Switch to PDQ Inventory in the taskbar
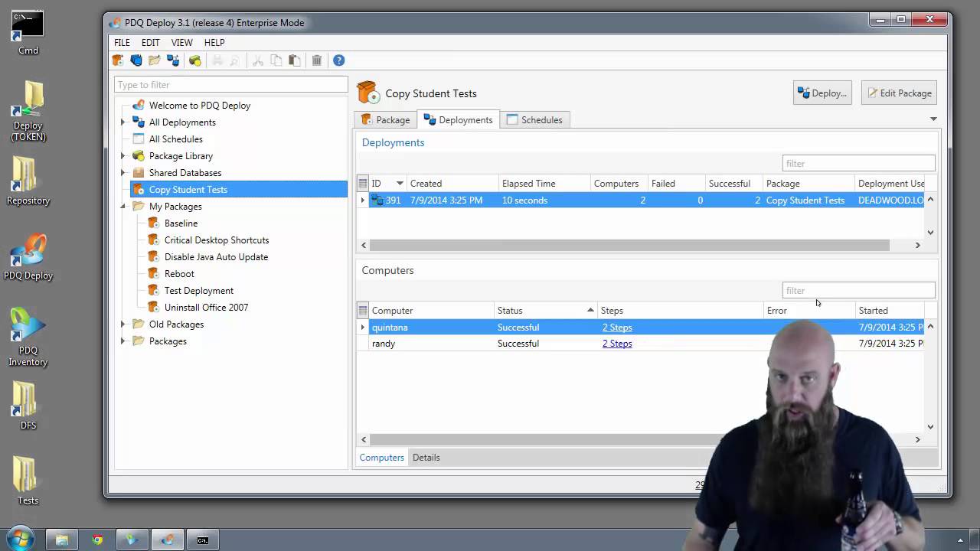Image resolution: width=980 pixels, height=551 pixels. (132, 540)
